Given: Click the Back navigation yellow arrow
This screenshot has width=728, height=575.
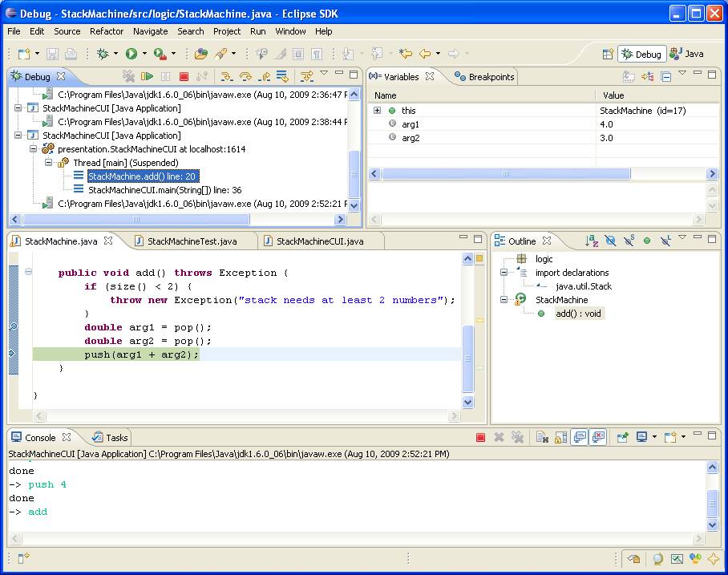Looking at the screenshot, I should point(425,54).
